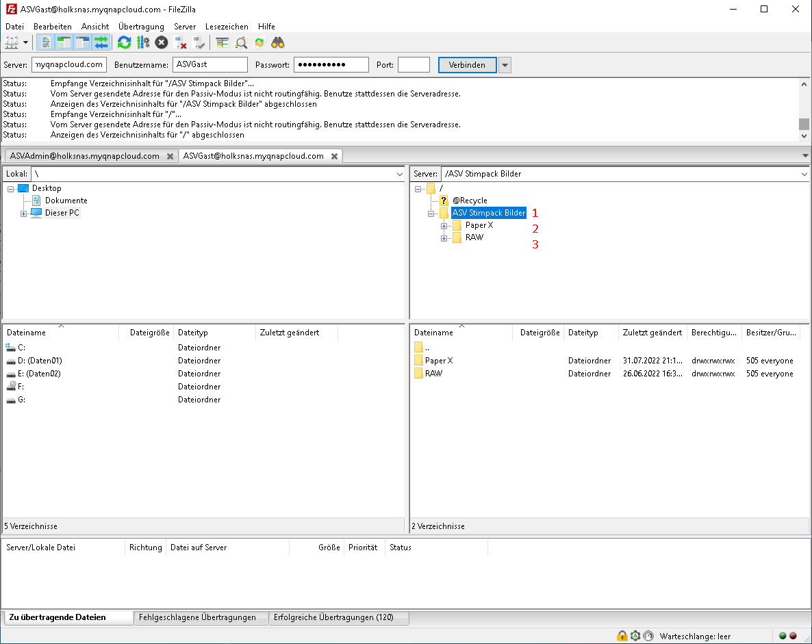Screen dimensions: 812x644
Task: Open the Server menu
Action: click(x=185, y=27)
